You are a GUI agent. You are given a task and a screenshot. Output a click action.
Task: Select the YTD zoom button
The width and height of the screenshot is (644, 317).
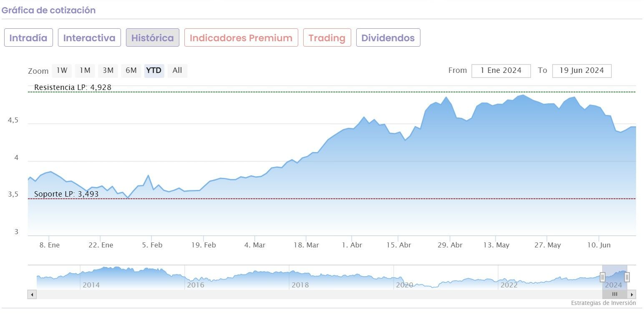click(x=154, y=70)
